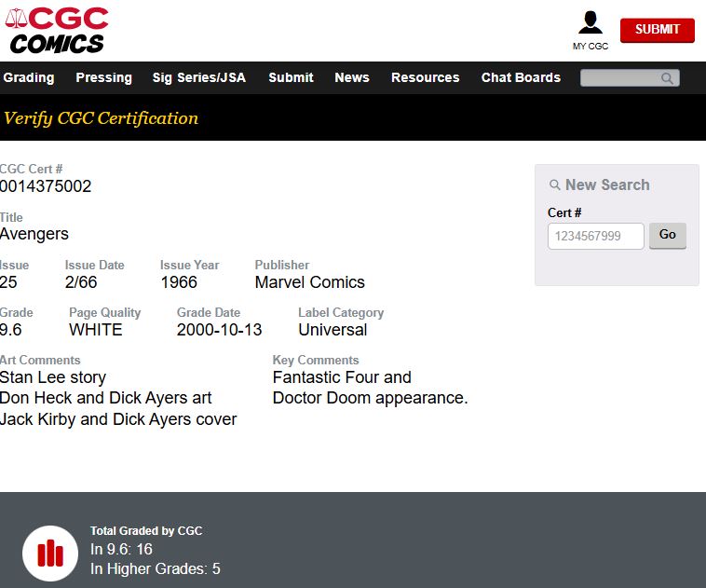Click the New Search magnifier icon
706x588 pixels.
tap(555, 185)
